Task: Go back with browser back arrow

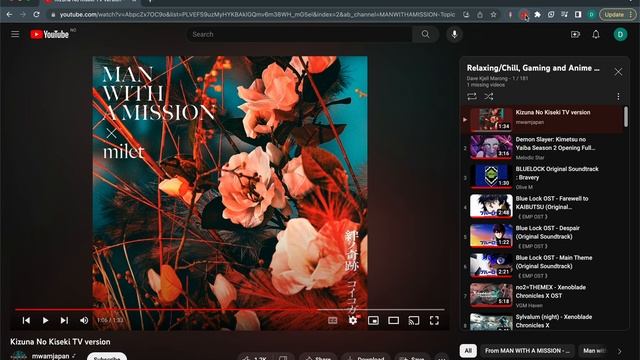Action: pos(9,14)
